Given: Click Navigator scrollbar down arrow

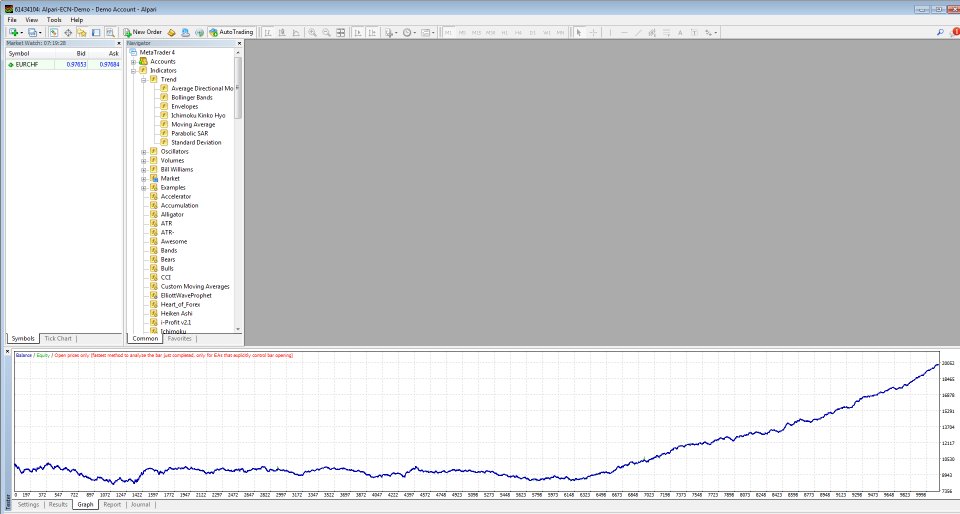Looking at the screenshot, I should click(x=238, y=329).
